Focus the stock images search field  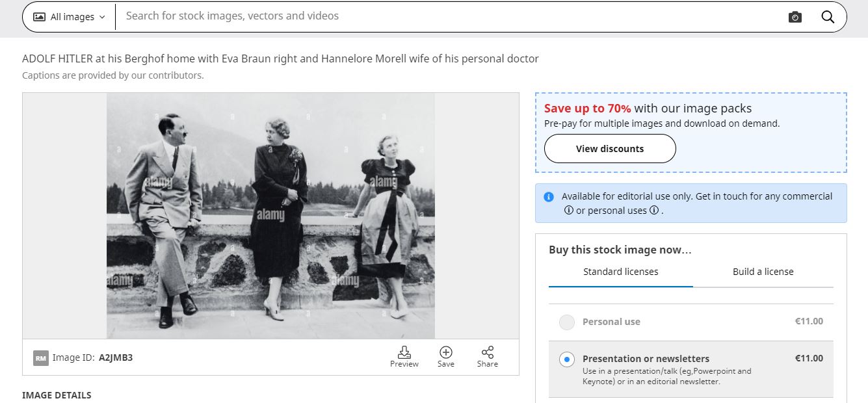[449, 16]
